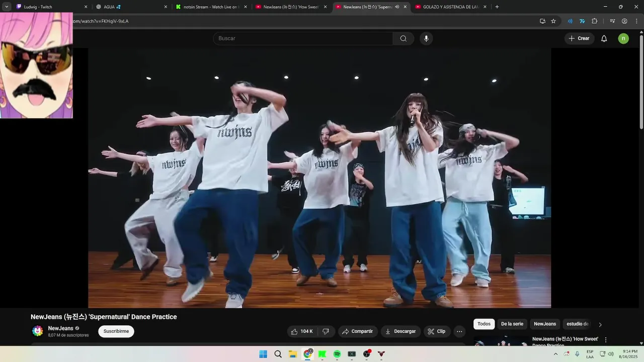Open the Chrome profile icon
This screenshot has height=362, width=644.
click(624, 21)
